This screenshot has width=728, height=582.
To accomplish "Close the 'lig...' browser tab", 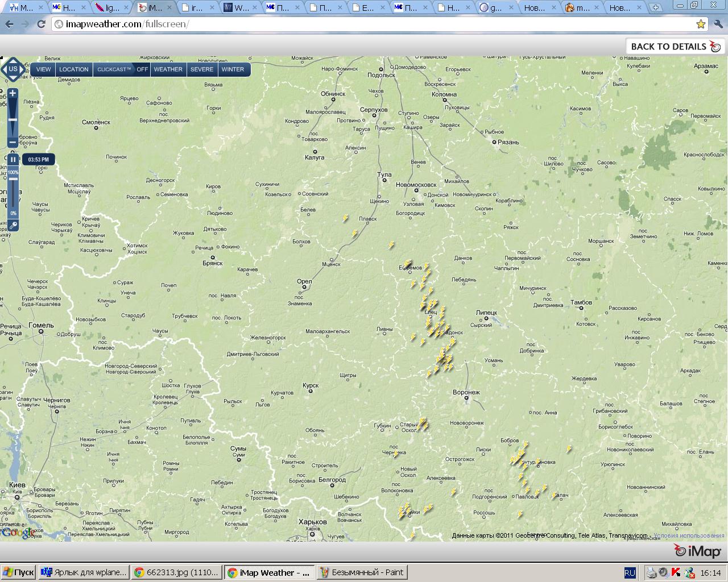I will [x=126, y=8].
